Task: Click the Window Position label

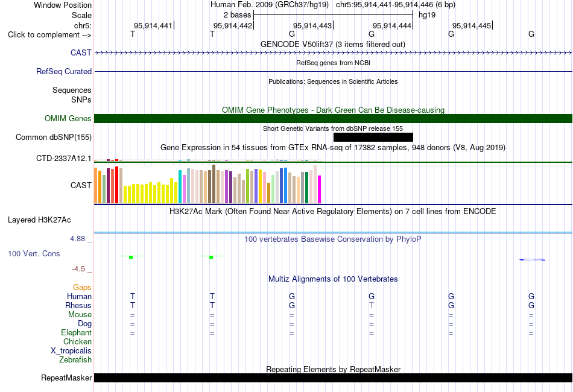Action: coord(63,5)
